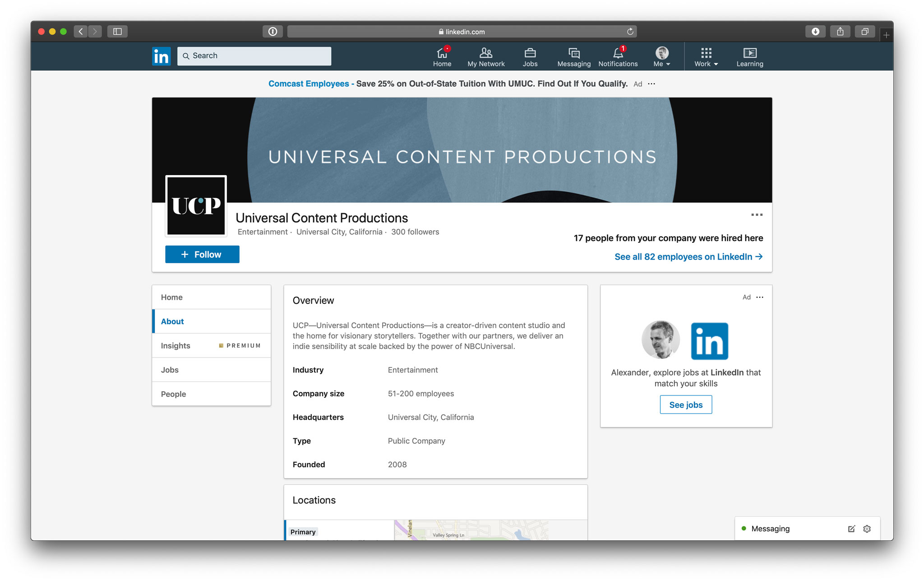This screenshot has width=924, height=581.
Task: Click the '51-200 employees' value
Action: pos(421,394)
